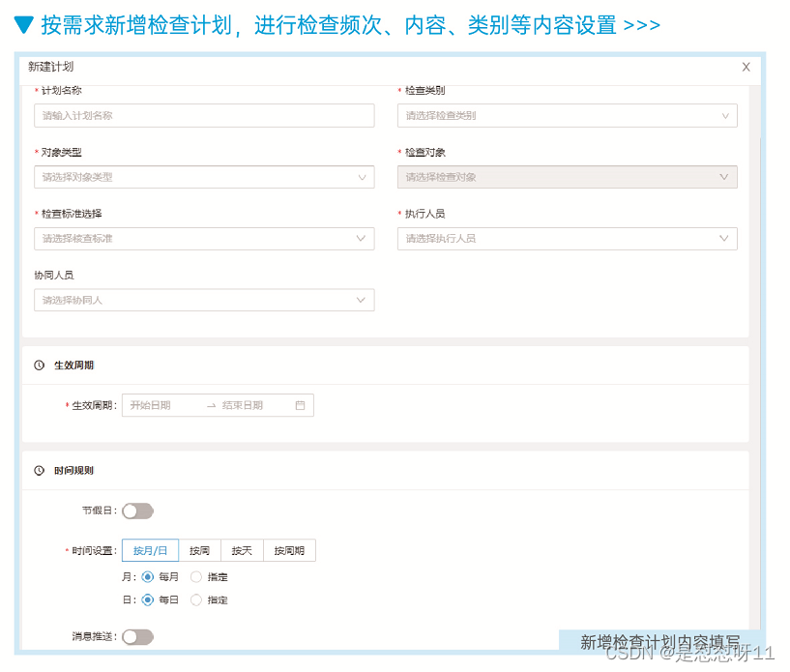Screen dimensions: 790x672
Task: Select the 每月 radio button
Action: coord(148,577)
